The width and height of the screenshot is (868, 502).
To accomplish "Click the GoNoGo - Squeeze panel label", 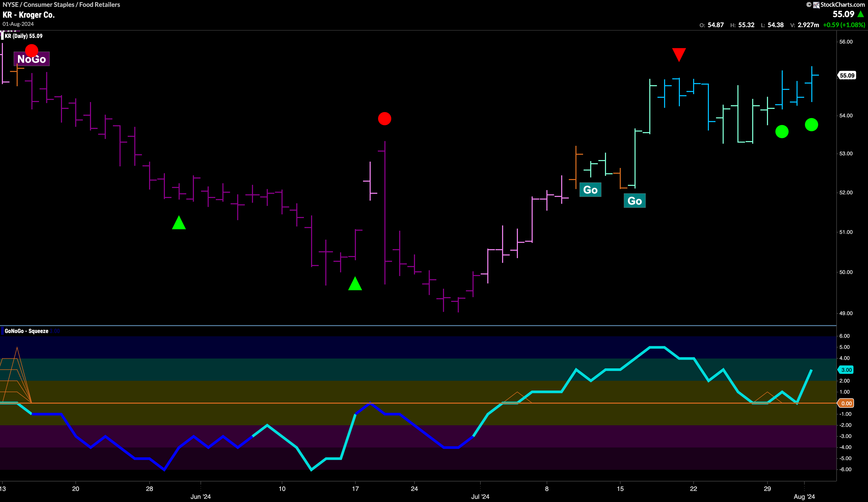I will point(27,331).
